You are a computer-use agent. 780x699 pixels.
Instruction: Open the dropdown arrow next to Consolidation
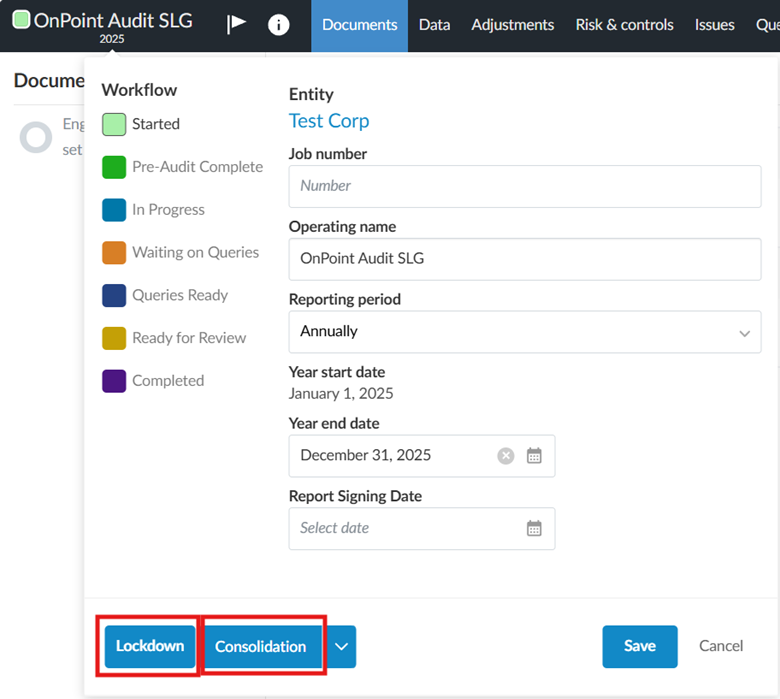[341, 647]
